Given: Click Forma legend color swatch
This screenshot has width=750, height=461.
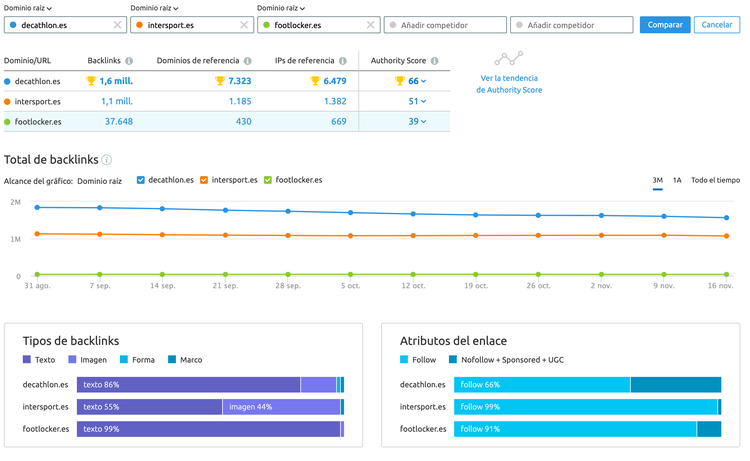Looking at the screenshot, I should [124, 359].
